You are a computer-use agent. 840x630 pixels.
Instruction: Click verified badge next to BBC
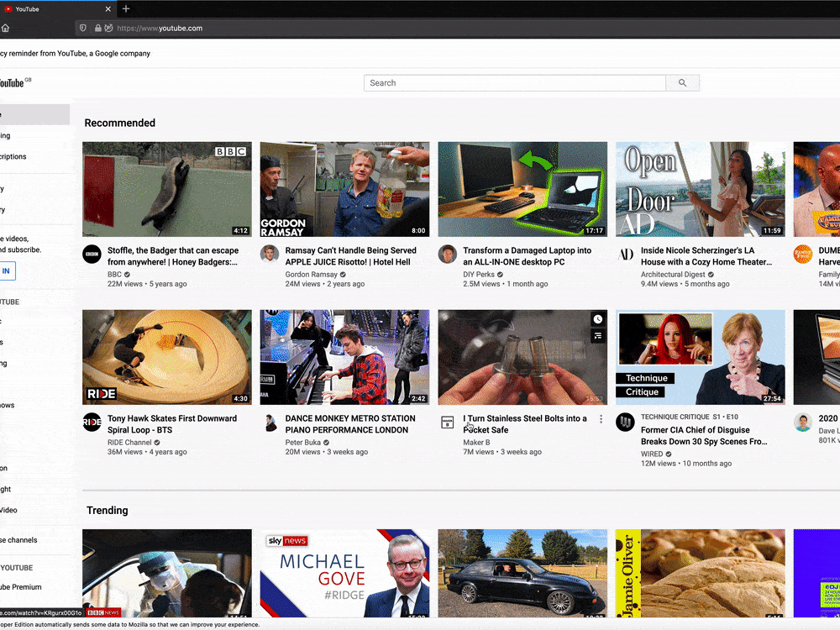pyautogui.click(x=127, y=275)
